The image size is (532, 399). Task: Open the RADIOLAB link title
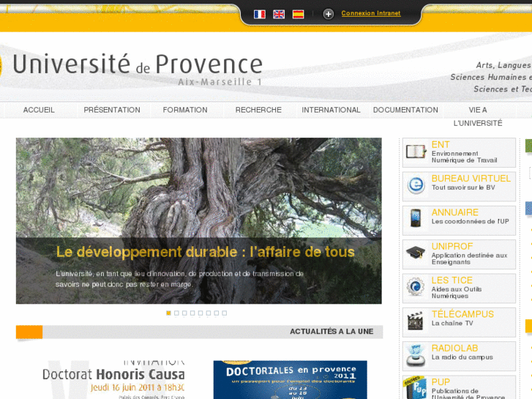click(x=454, y=348)
